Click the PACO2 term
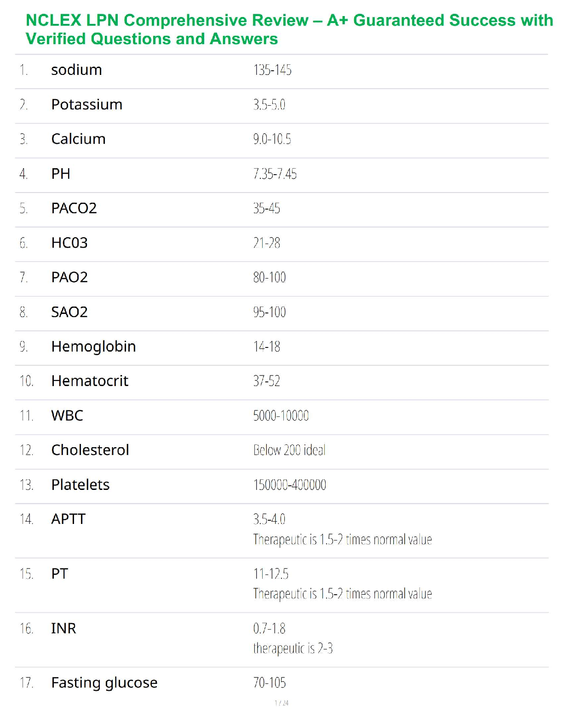The image size is (563, 728). (x=74, y=209)
